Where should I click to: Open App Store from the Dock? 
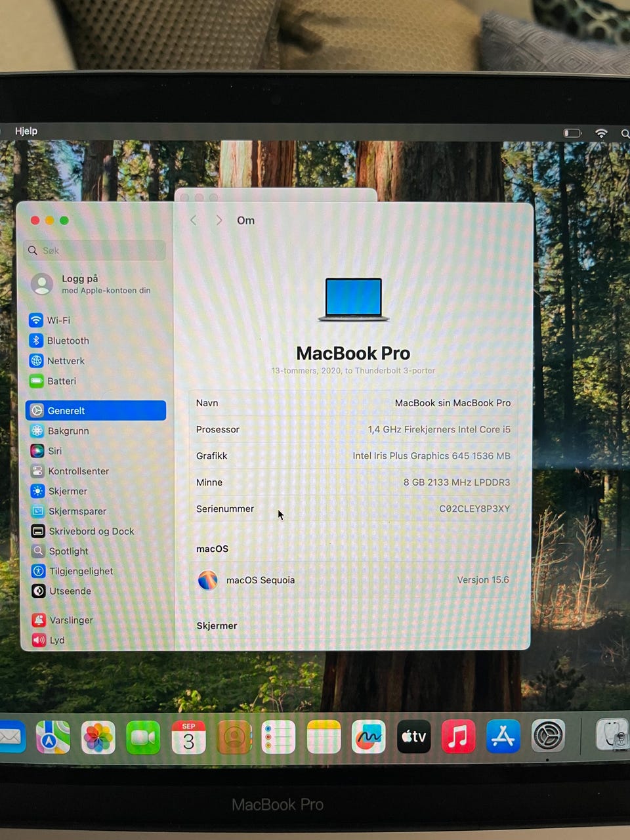click(503, 736)
